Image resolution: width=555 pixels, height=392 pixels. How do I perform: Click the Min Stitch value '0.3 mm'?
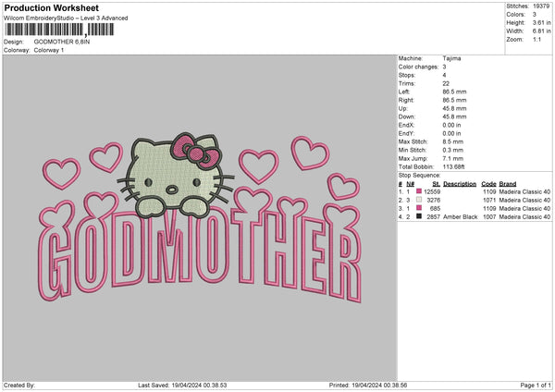452,150
